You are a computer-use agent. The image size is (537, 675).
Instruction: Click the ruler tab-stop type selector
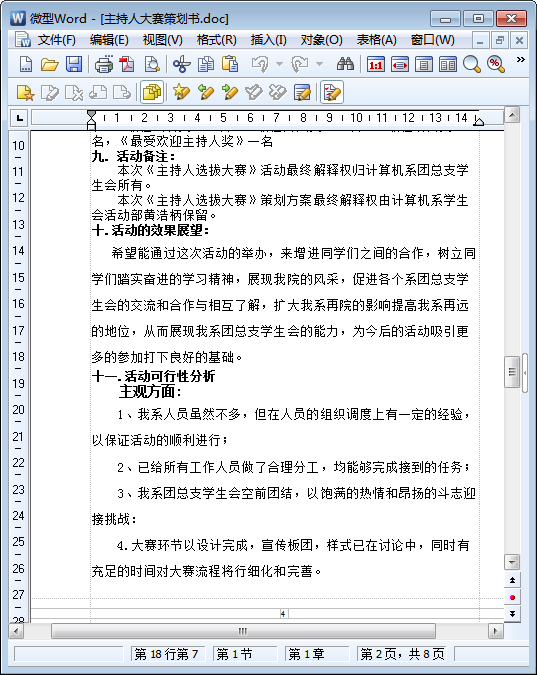19,118
